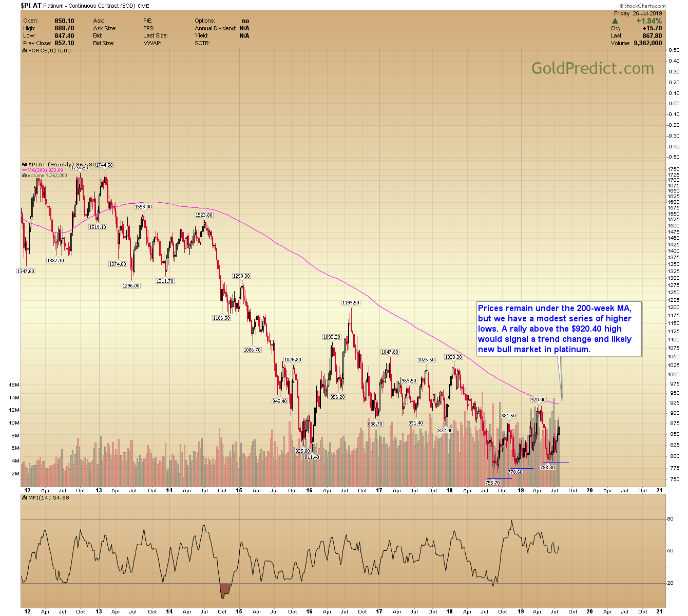Viewport: 688px width, 616px height.
Task: Click the 811.40 low price label
Action: tap(312, 457)
